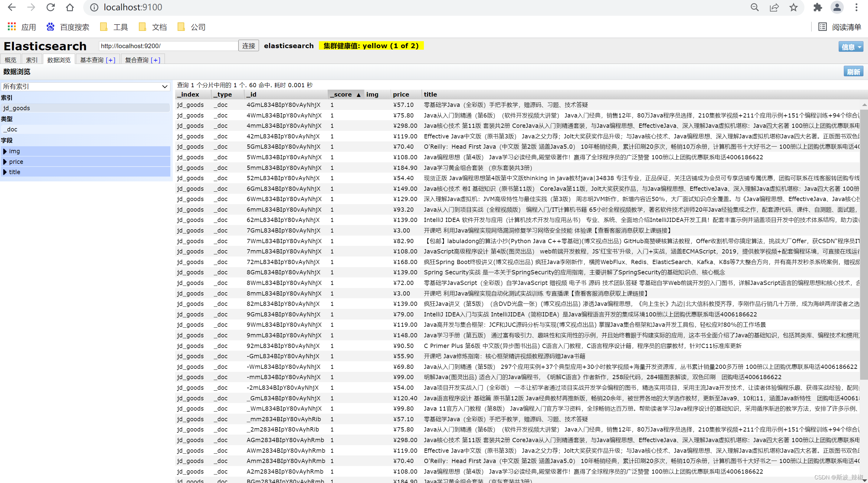This screenshot has width=868, height=483.
Task: Click the 连接 connect button
Action: pos(249,46)
